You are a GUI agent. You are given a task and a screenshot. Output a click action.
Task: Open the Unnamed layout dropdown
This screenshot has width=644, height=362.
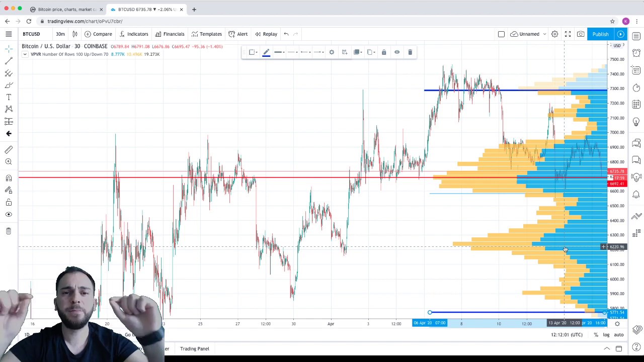point(529,34)
